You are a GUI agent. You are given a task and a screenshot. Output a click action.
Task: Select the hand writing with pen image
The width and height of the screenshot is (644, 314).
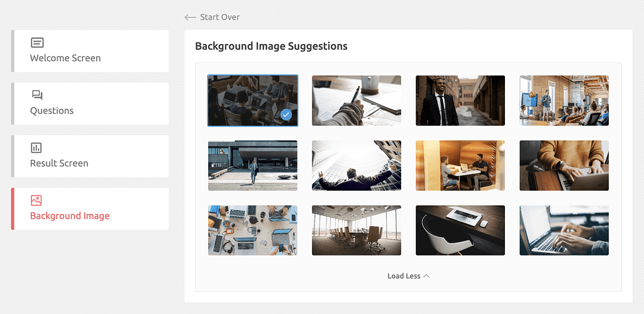pos(356,101)
